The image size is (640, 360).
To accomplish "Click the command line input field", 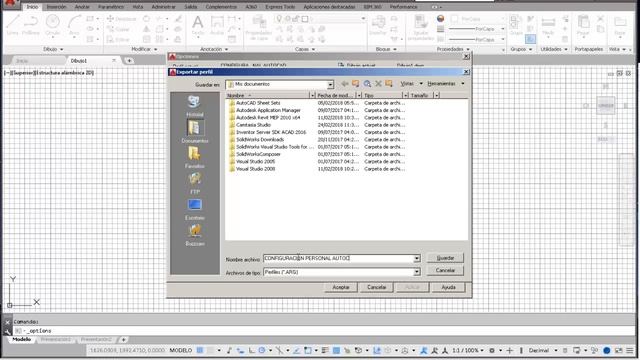I will coord(322,331).
